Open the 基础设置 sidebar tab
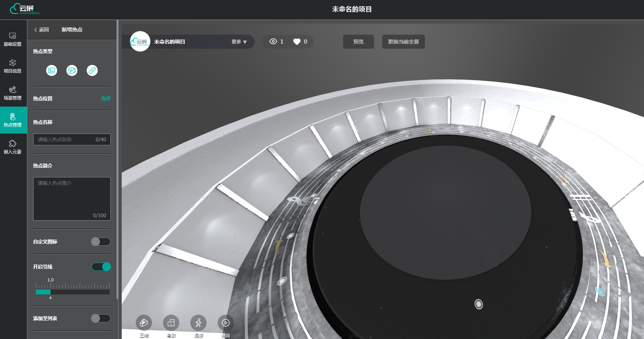Image resolution: width=644 pixels, height=339 pixels. point(13,39)
